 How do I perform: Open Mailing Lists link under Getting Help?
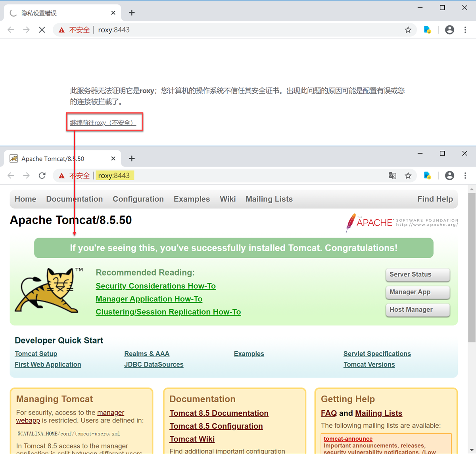pos(378,413)
